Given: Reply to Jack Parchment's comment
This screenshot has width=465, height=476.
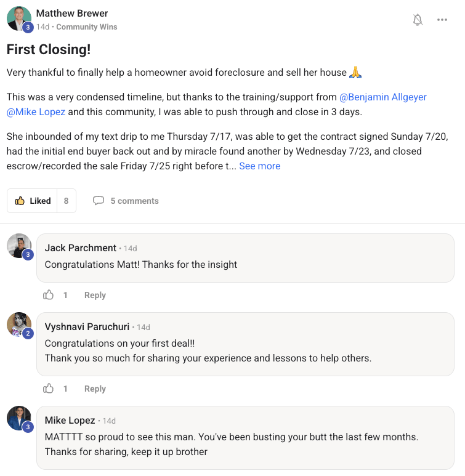Looking at the screenshot, I should pyautogui.click(x=95, y=296).
